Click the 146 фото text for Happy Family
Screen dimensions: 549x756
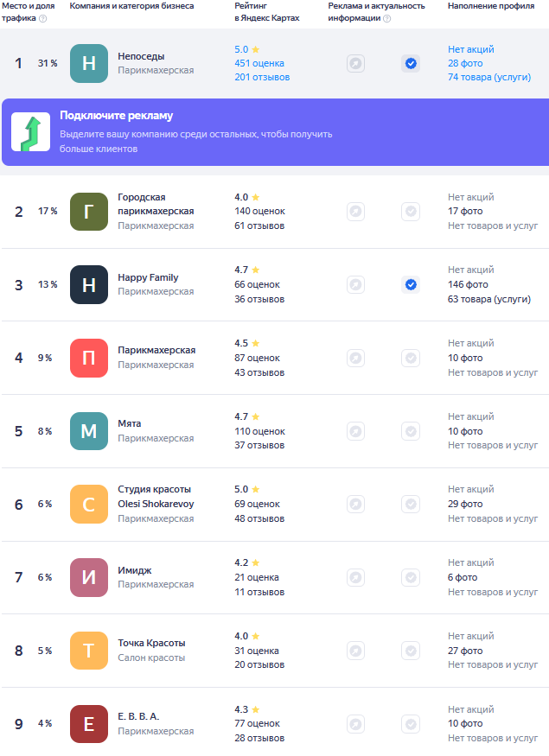pos(468,284)
